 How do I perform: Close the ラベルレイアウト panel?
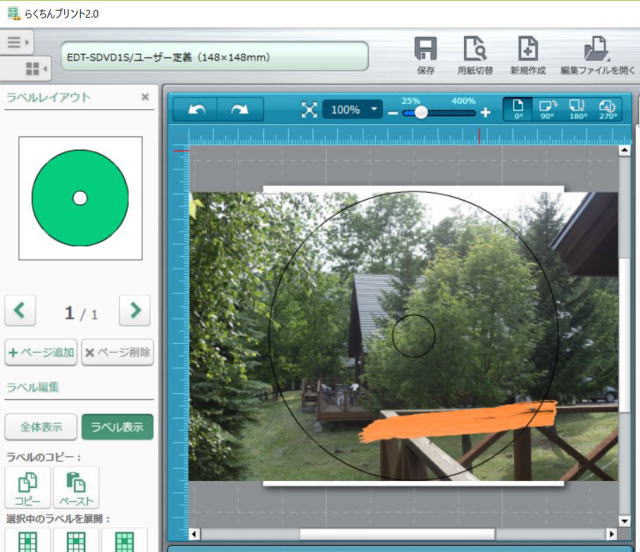145,97
